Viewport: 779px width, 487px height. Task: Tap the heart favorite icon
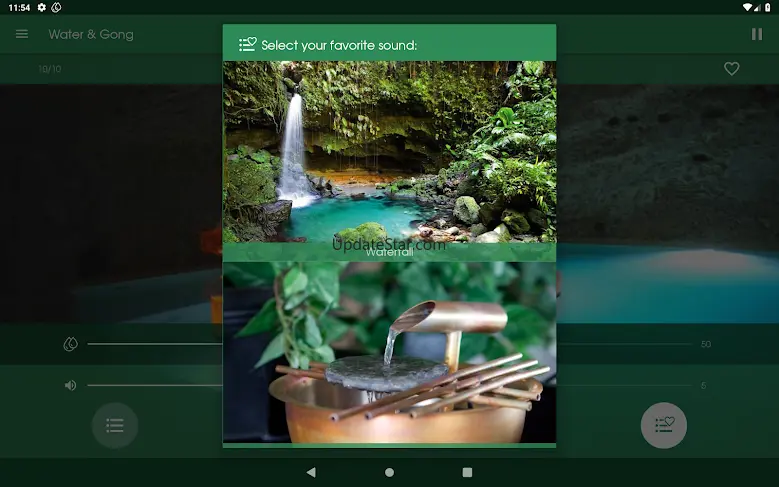[x=731, y=69]
